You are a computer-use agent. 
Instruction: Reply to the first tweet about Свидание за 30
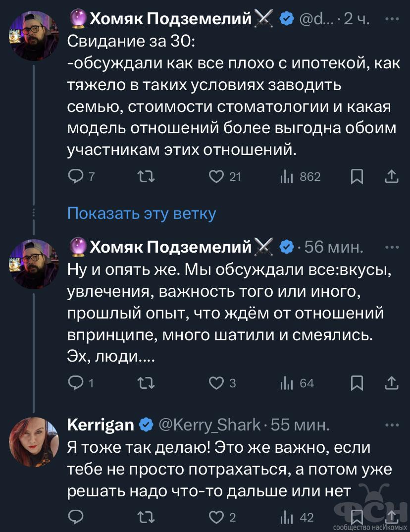pos(75,177)
